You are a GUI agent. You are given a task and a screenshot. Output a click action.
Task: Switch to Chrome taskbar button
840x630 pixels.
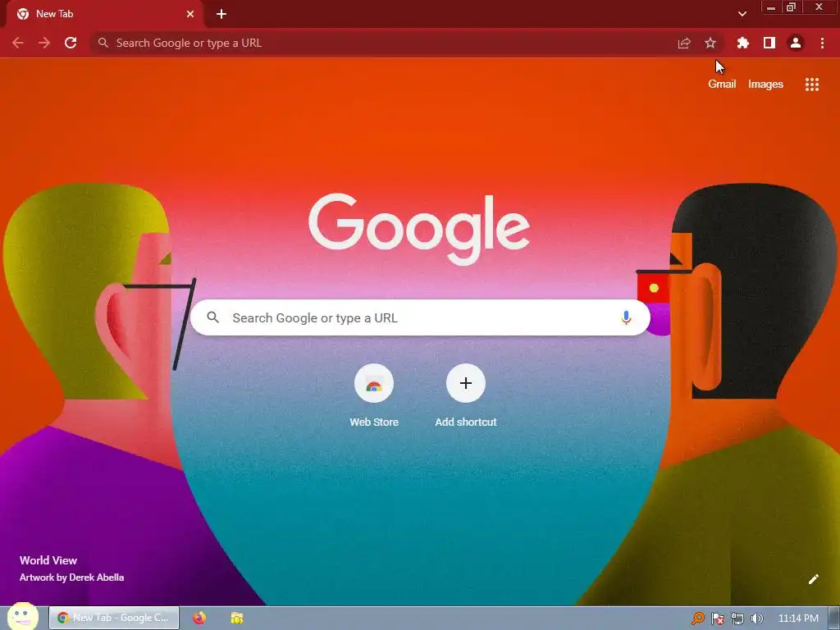pos(114,618)
